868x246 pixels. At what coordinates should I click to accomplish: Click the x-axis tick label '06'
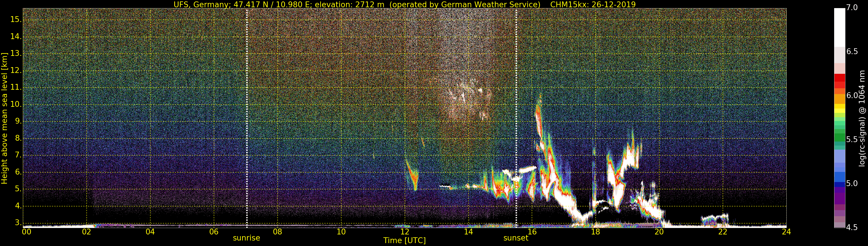[214, 232]
